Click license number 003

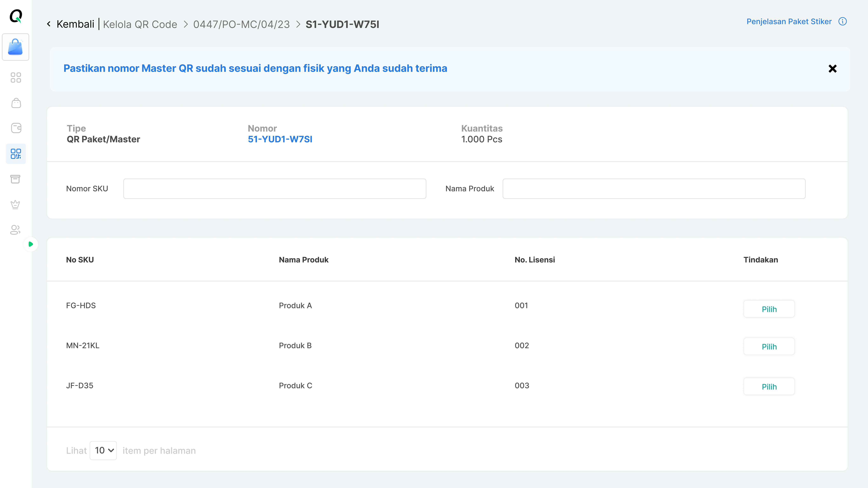tap(522, 386)
